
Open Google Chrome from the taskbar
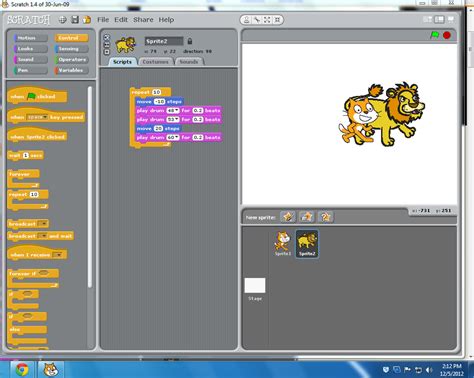(x=22, y=370)
